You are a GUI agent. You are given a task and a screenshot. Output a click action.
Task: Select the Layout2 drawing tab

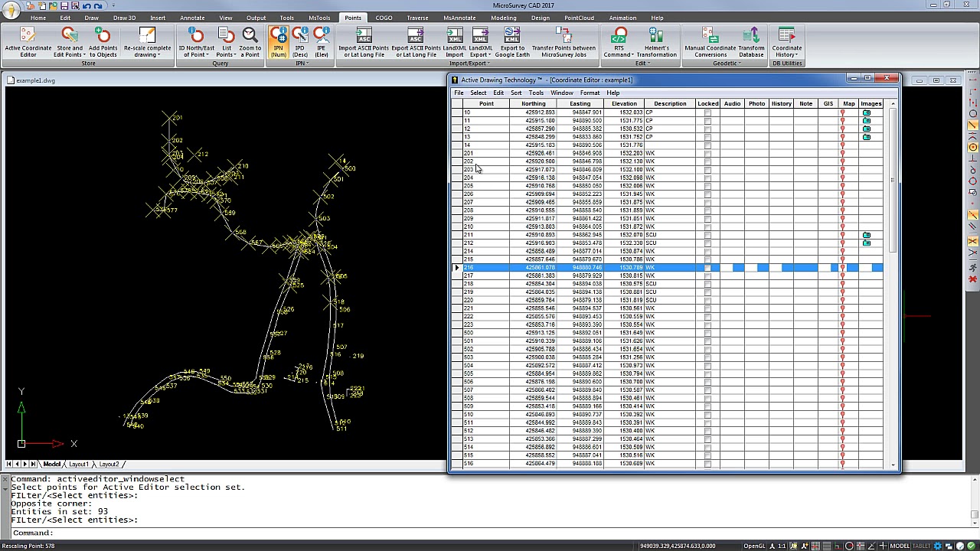pos(109,464)
